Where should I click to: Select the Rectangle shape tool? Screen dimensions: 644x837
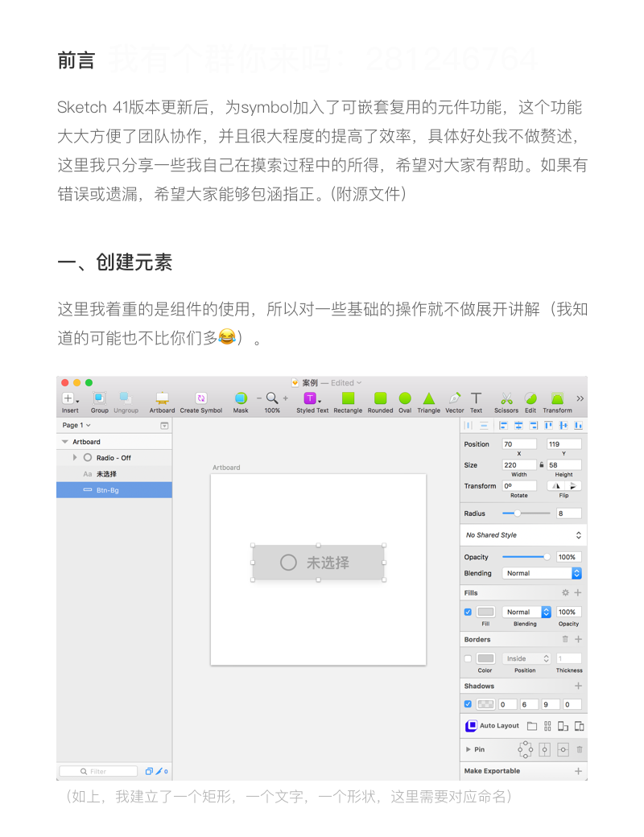pos(349,398)
